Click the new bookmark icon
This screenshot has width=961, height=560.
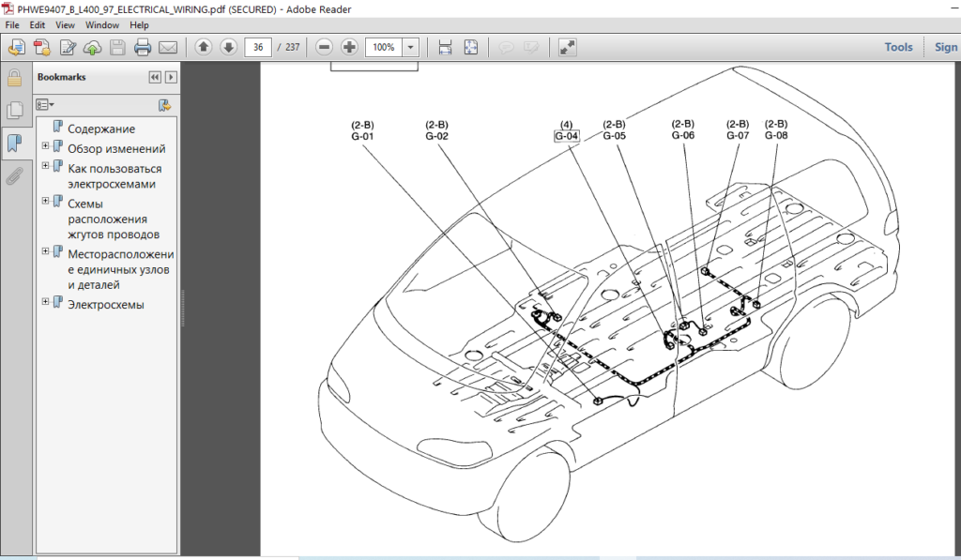pos(164,105)
